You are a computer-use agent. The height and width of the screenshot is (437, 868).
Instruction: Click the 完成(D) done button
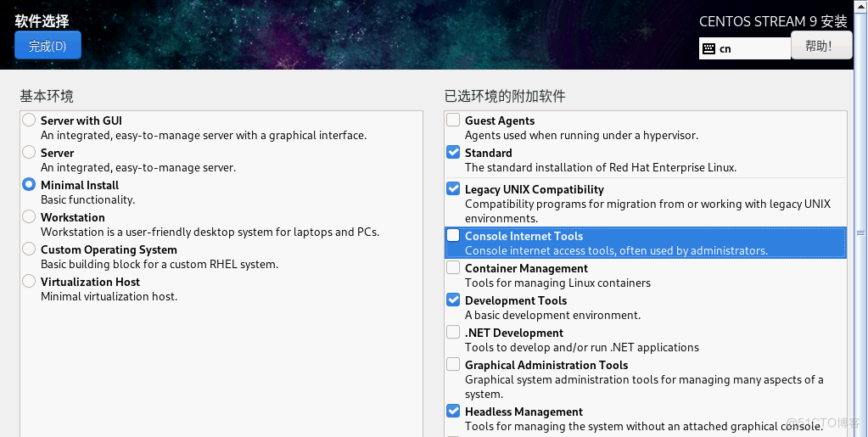click(48, 46)
